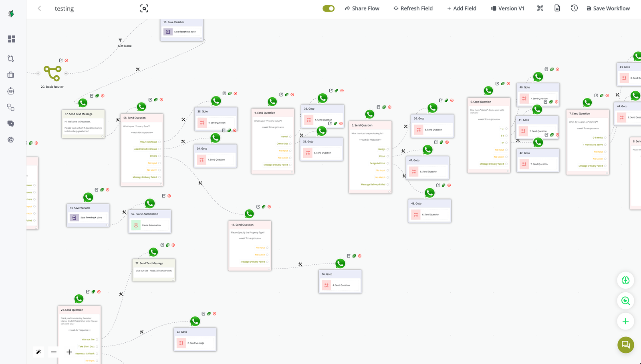641x364 pixels.
Task: Open the chatbot builder icon in sidebar
Action: click(11, 91)
